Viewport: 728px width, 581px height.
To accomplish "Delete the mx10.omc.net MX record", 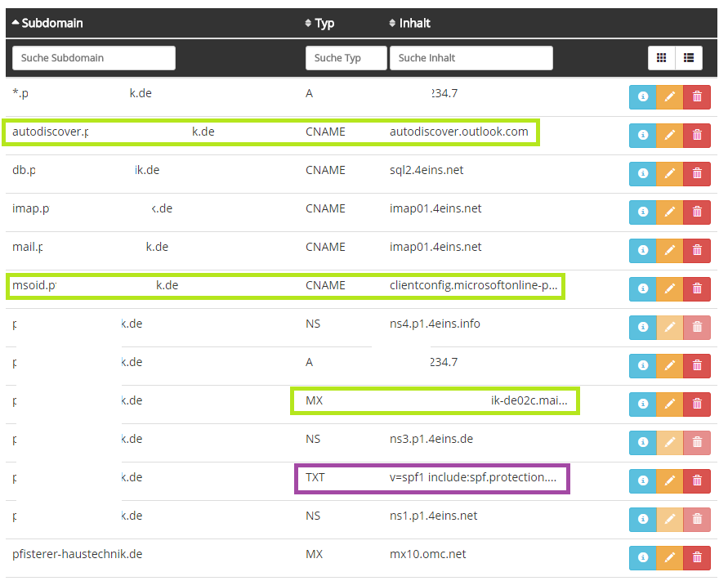I will point(696,558).
